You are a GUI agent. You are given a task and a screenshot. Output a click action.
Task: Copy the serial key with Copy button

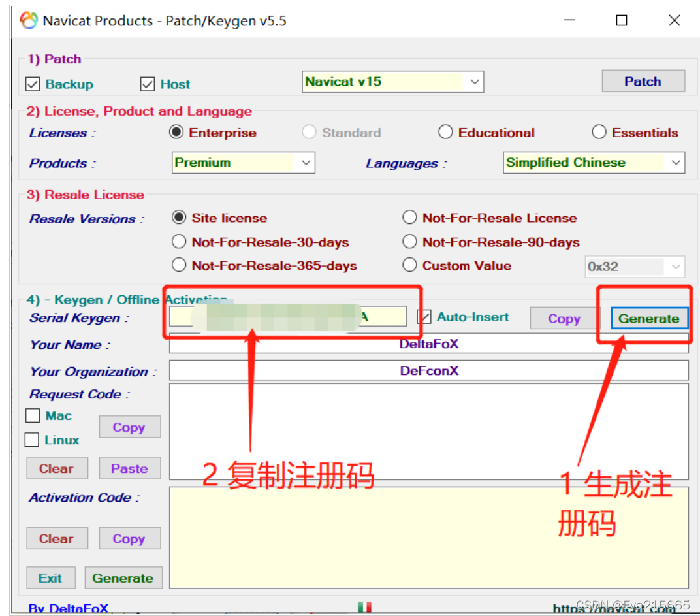[x=564, y=319]
